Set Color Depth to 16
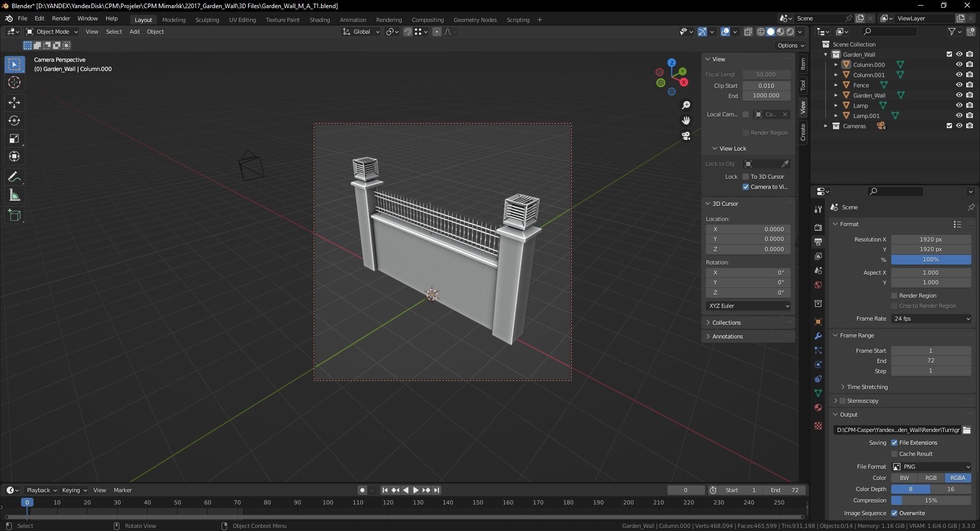Image resolution: width=980 pixels, height=531 pixels. point(951,489)
